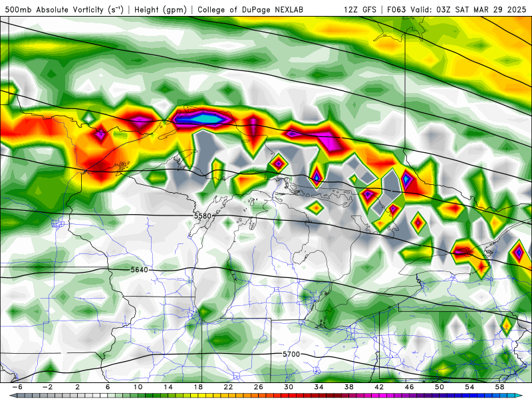
Task: Click the 5700 height contour label
Action: [291, 354]
